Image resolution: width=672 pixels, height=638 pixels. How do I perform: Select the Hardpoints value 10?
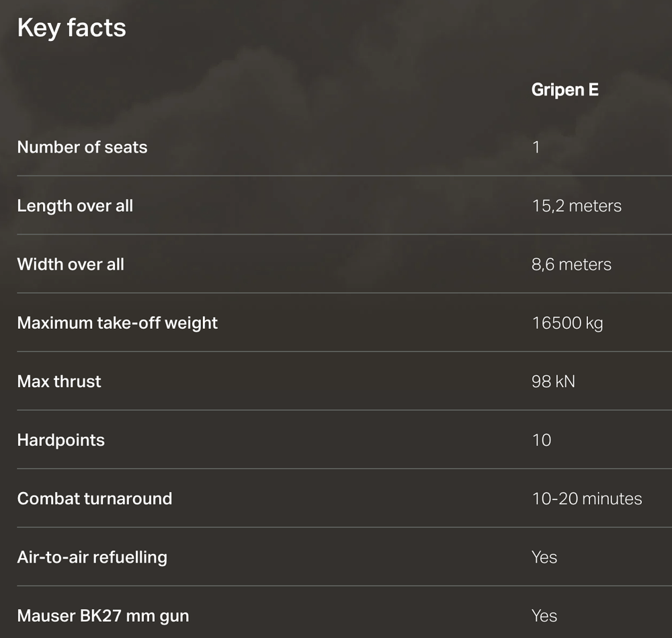tap(542, 440)
